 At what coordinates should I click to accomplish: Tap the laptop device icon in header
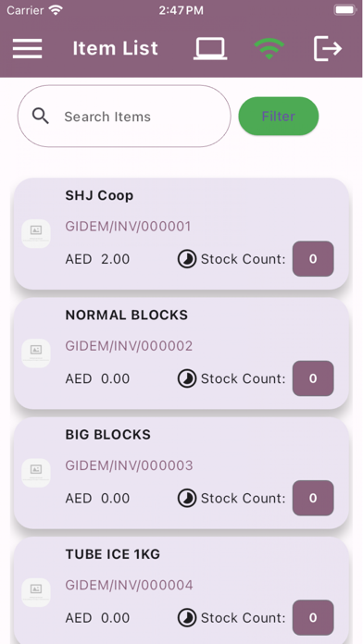pyautogui.click(x=210, y=48)
